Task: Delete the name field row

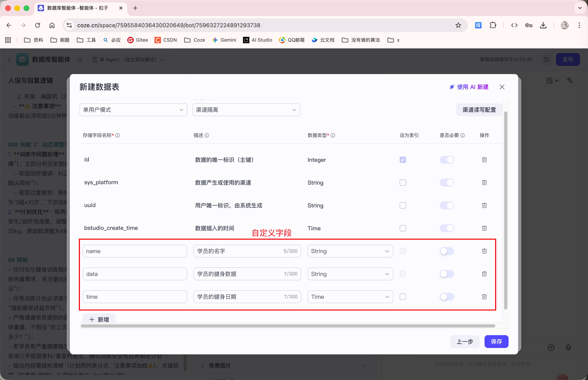Action: 484,251
